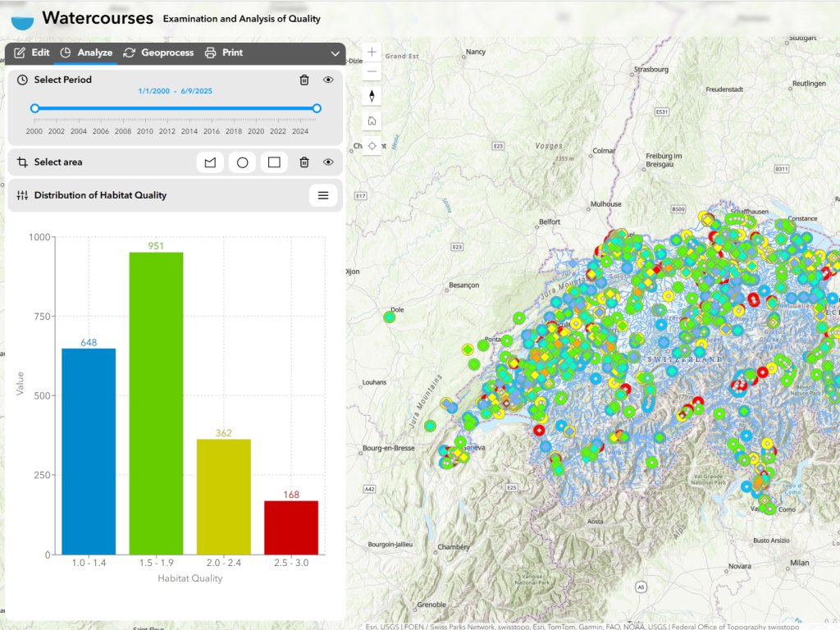Screen dimensions: 840x630
Task: Click the 168 bar value label
Action: click(291, 495)
